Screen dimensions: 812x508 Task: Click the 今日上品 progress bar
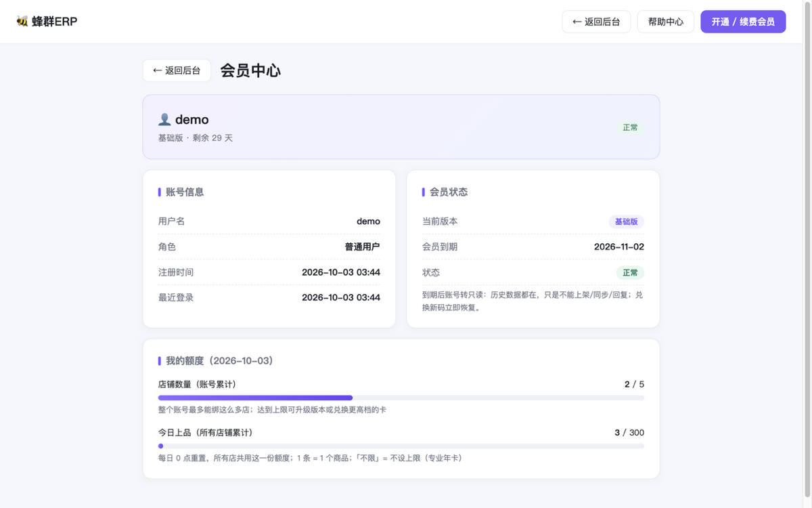pos(401,446)
